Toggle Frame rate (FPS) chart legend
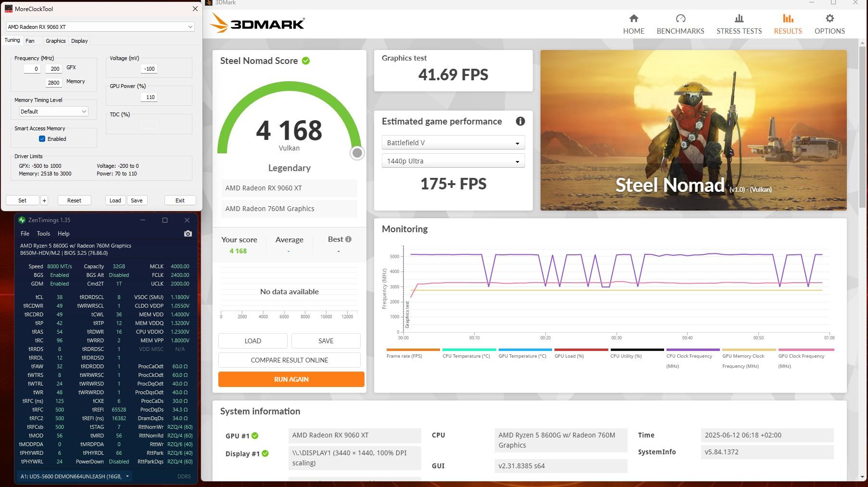The width and height of the screenshot is (868, 487). (413, 353)
